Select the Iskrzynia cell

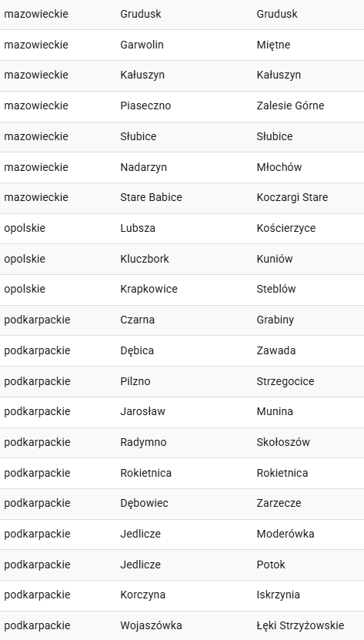[278, 595]
